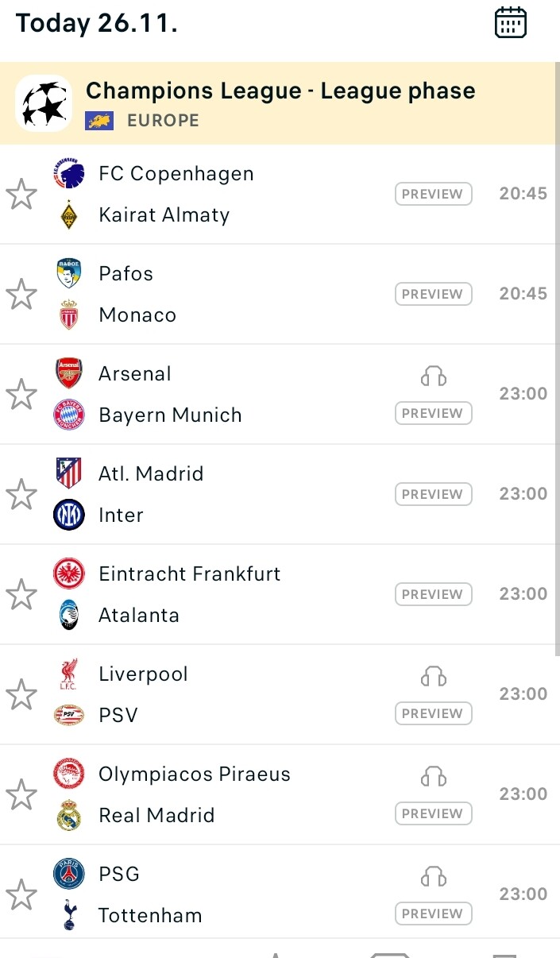
Task: Favorite the FC Copenhagen vs Kairat Almaty match
Action: click(21, 195)
